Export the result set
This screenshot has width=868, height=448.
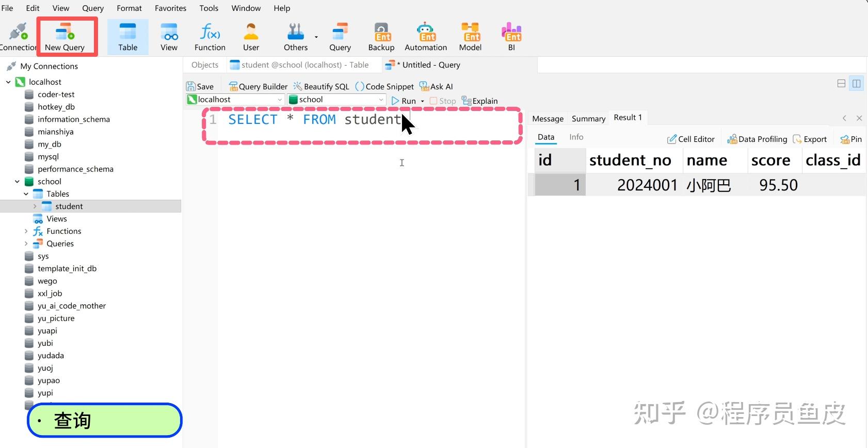pos(810,139)
